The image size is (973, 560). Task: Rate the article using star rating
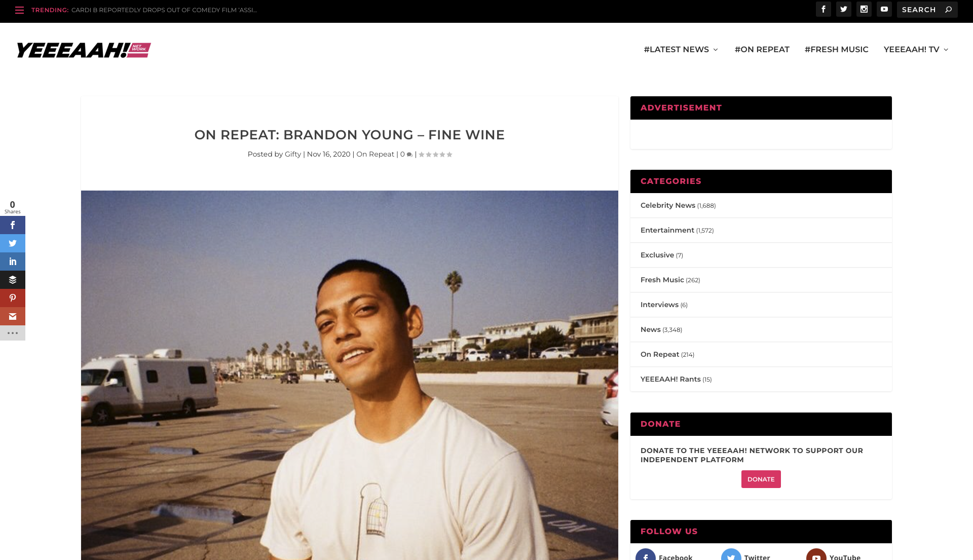point(435,155)
